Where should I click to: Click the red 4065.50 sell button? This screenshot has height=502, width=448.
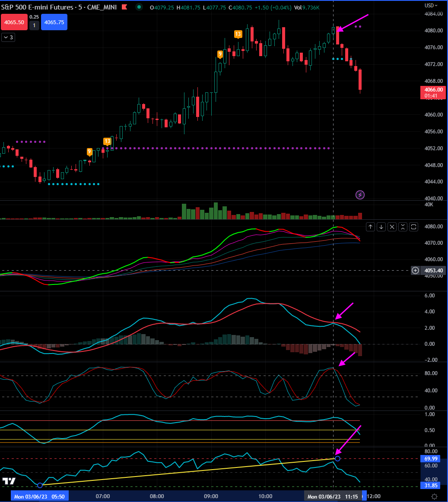pyautogui.click(x=14, y=22)
